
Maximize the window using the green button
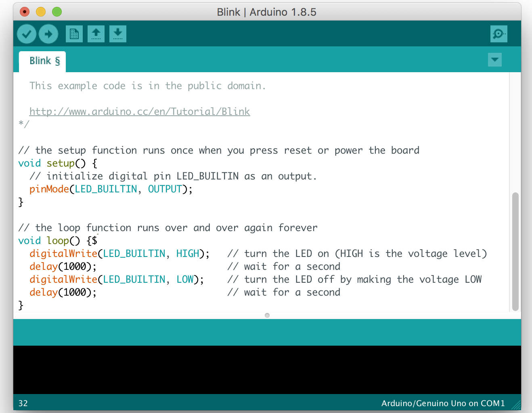[x=57, y=12]
